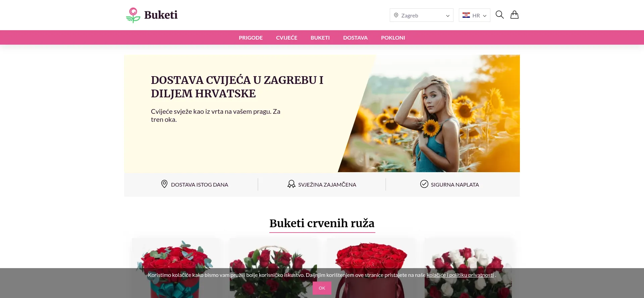Select DOSTAVA in the navigation bar

click(355, 38)
